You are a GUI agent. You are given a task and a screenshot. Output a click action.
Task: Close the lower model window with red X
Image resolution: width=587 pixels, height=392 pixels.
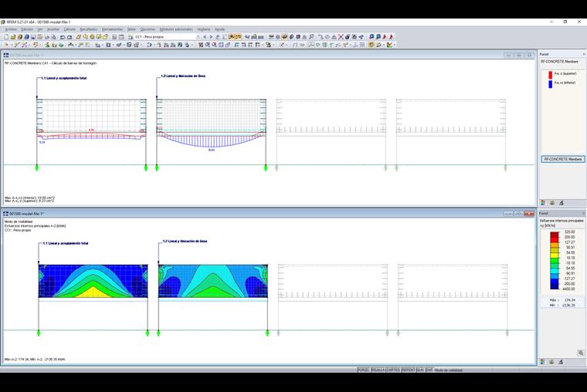pos(529,214)
